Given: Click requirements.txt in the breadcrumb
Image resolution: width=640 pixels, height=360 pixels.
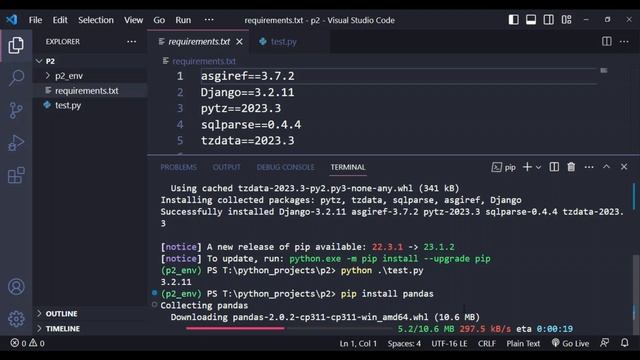Looking at the screenshot, I should click(x=204, y=61).
